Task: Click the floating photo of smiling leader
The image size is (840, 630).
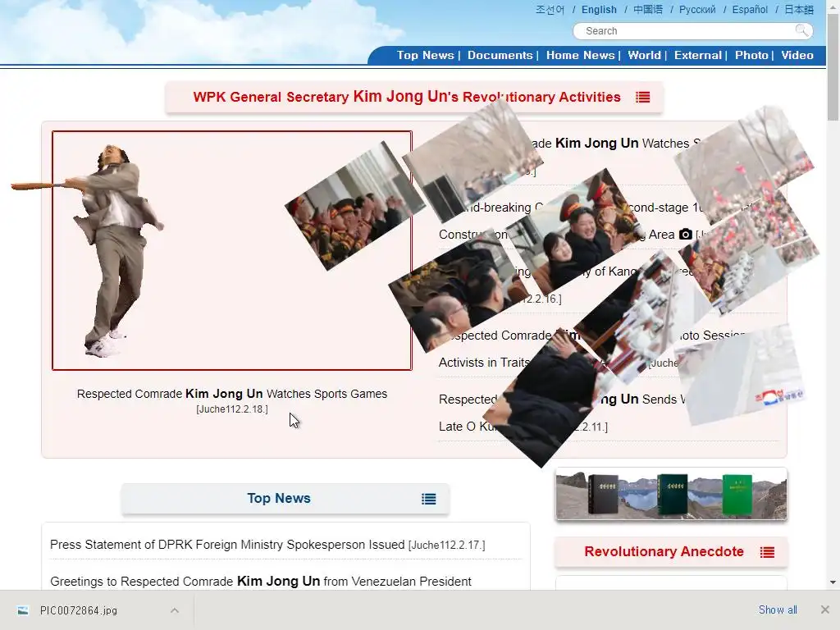Action: pos(574,231)
